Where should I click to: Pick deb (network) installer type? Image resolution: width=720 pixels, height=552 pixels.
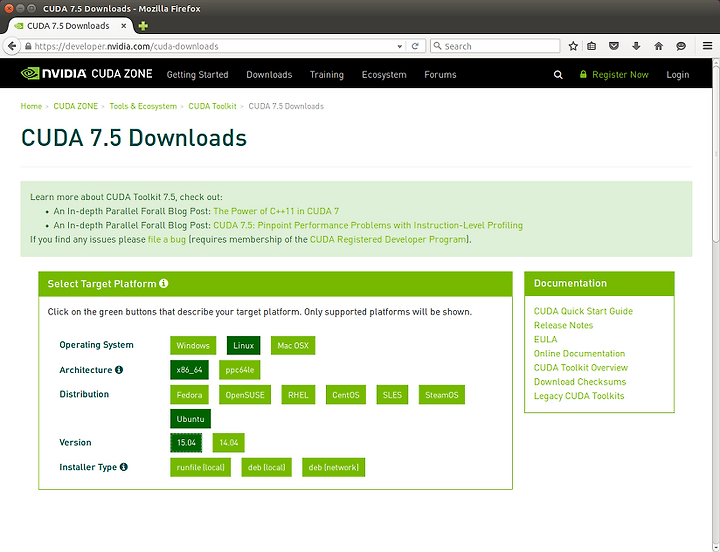click(x=333, y=467)
